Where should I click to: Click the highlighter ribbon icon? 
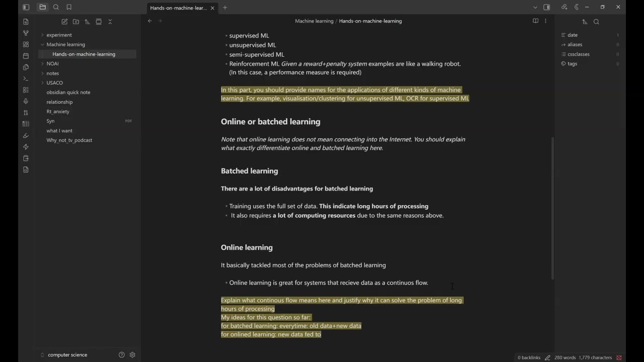26,135
